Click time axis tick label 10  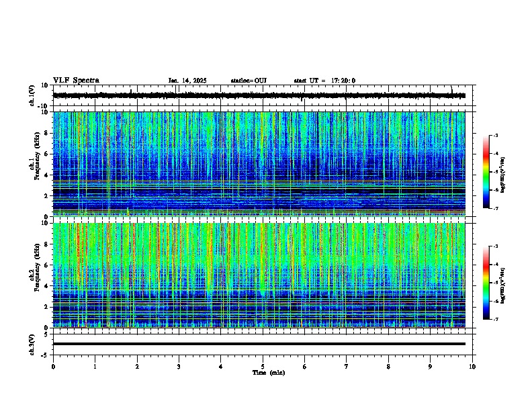[x=472, y=367]
